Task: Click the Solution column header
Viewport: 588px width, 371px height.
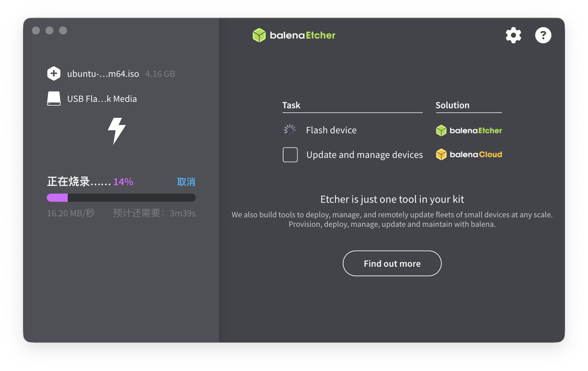Action: 452,105
